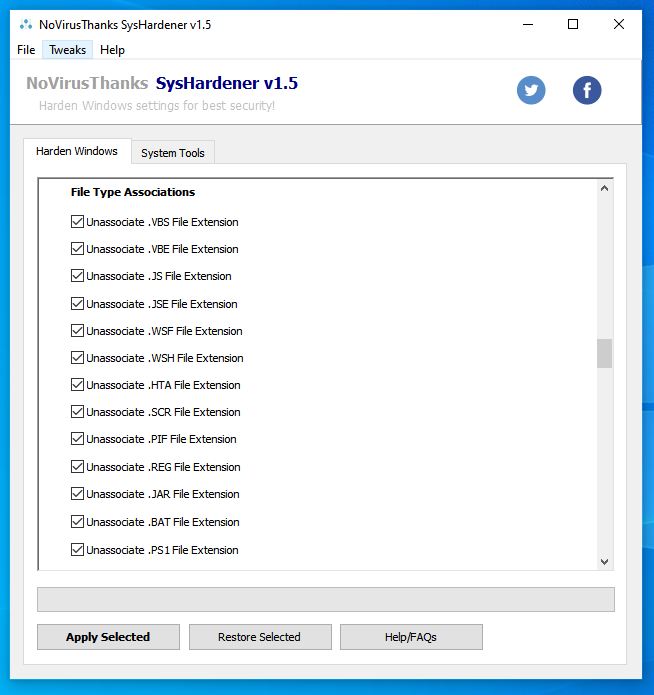Open the Help menu

(x=112, y=50)
